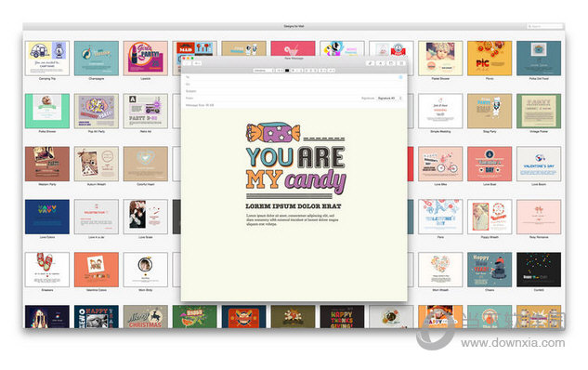Select the pink Rosy Romance template

point(539,217)
